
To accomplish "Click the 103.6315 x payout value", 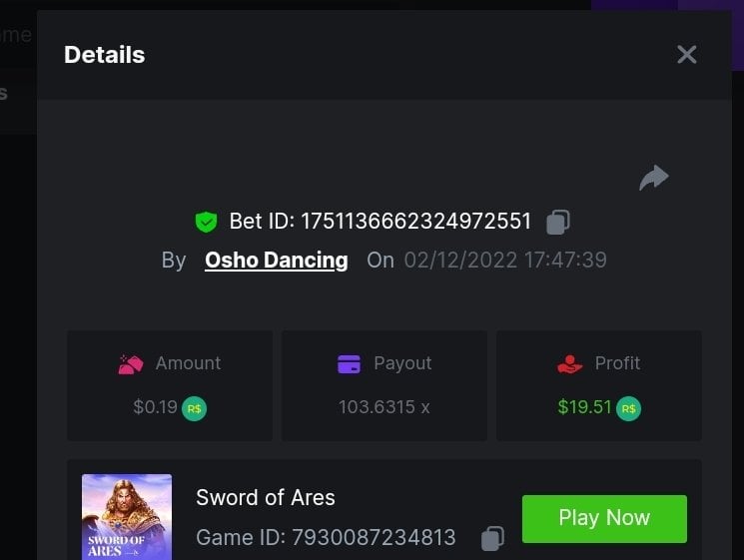I will tap(384, 407).
